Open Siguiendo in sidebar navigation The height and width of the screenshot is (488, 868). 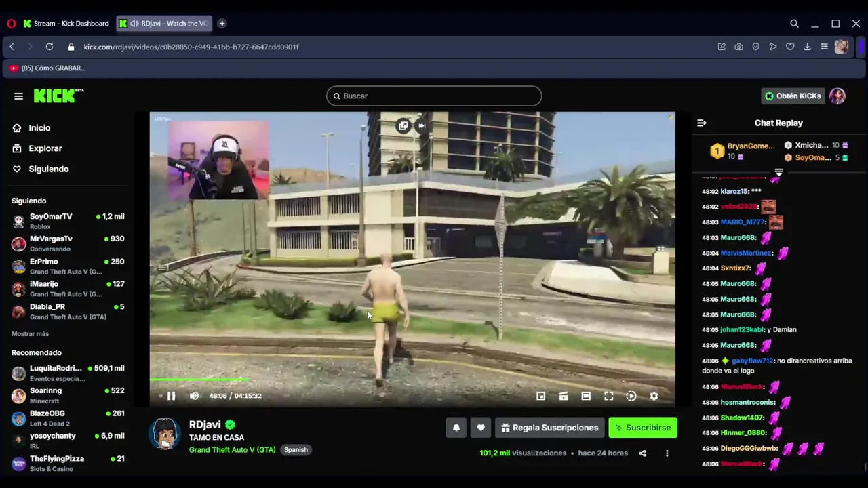[x=48, y=169]
